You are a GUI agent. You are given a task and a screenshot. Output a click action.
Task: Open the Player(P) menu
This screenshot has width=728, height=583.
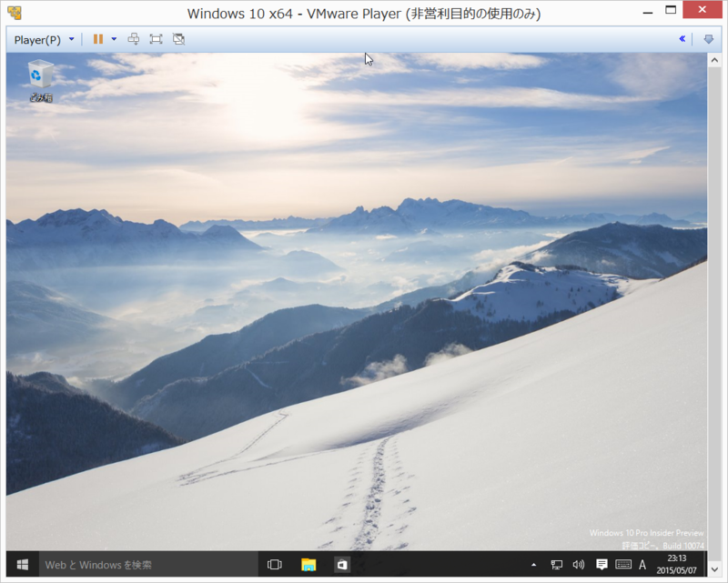click(37, 40)
